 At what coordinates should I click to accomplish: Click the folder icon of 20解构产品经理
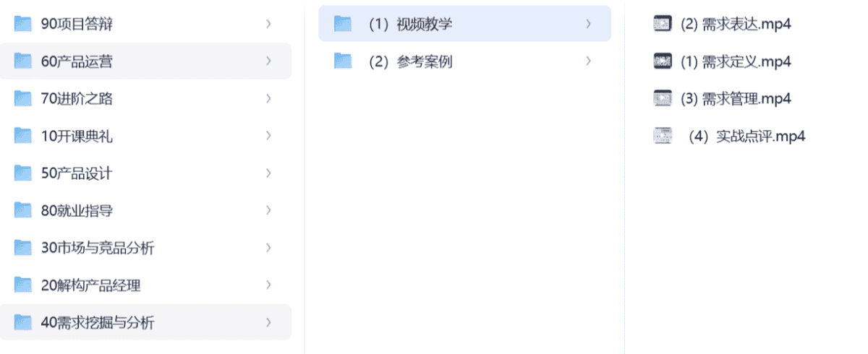point(23,285)
